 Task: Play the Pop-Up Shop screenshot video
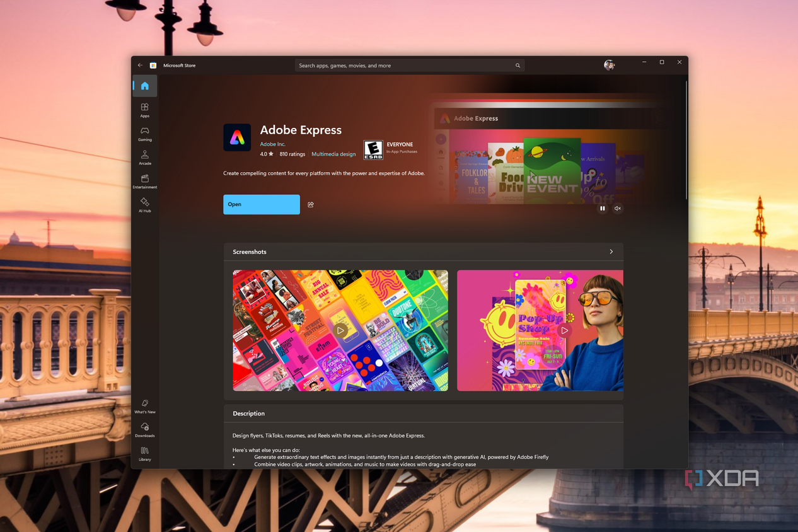[564, 330]
